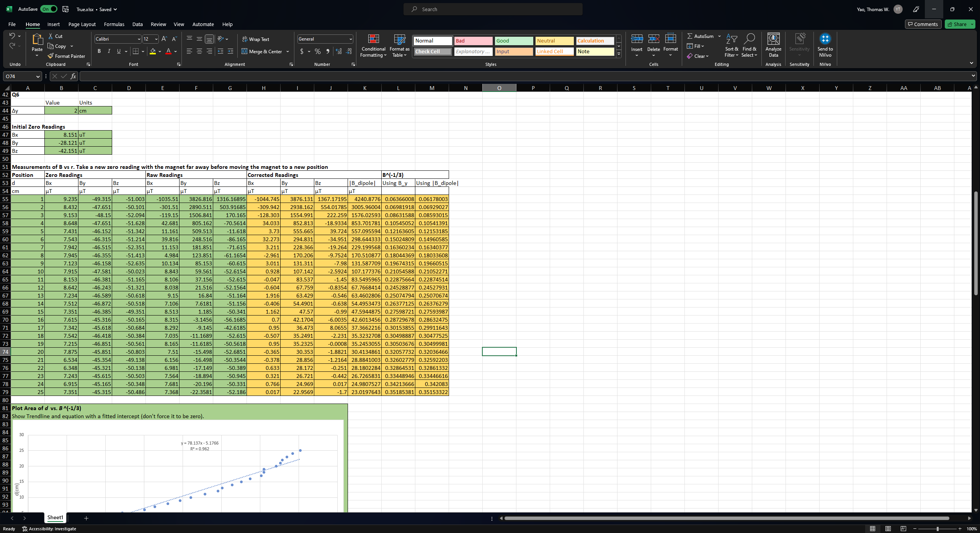Expand the Name Box dropdown arrow
Image resolution: width=980 pixels, height=533 pixels.
[x=38, y=76]
